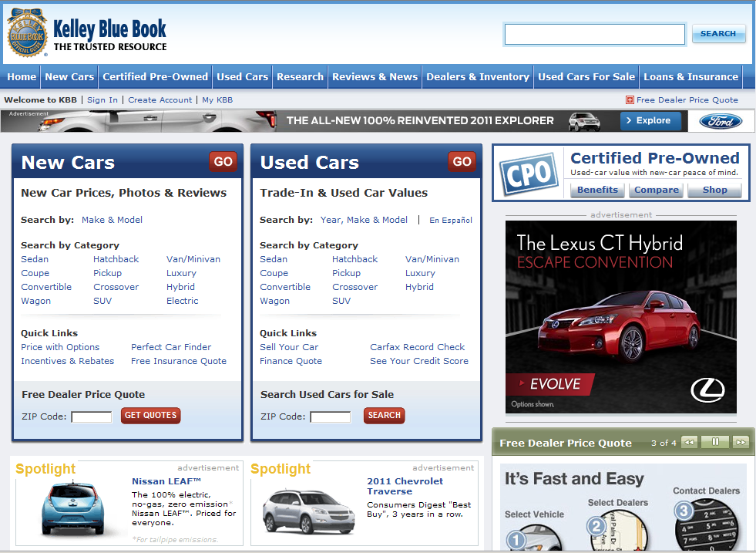
Task: Click the Sign In link
Action: [x=102, y=100]
